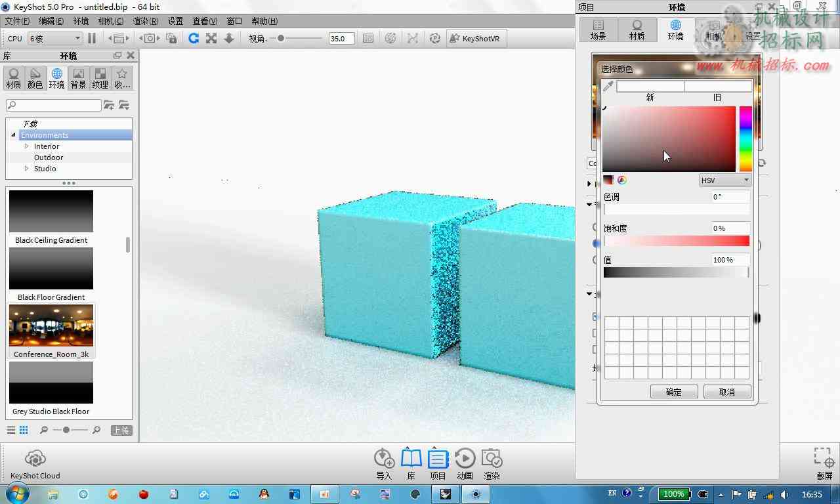The width and height of the screenshot is (840, 504).
Task: Switch to the 纹理 library tab
Action: click(100, 78)
